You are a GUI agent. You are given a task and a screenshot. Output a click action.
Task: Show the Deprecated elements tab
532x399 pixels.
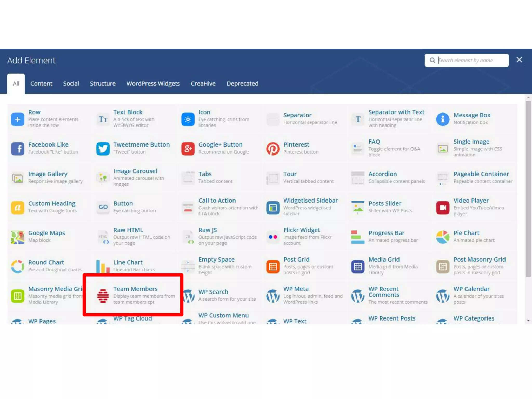click(x=242, y=84)
